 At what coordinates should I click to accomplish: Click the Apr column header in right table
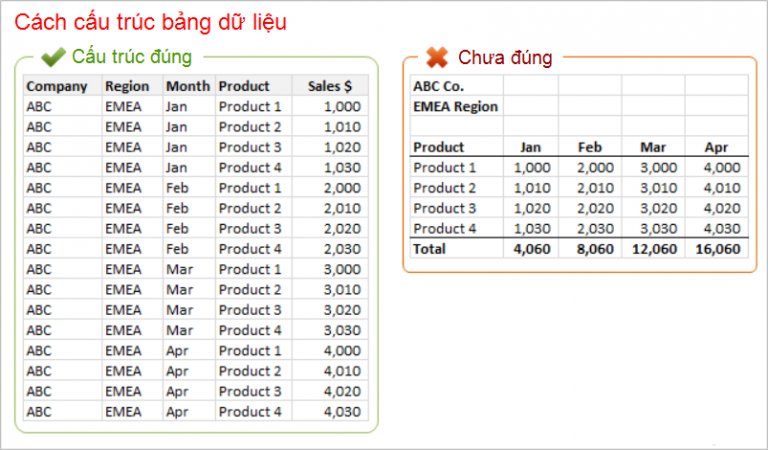click(x=715, y=147)
